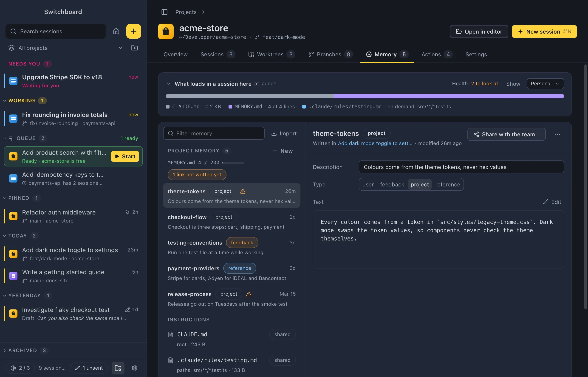Image resolution: width=588 pixels, height=377 pixels.
Task: Set memory type to feedback
Action: [x=392, y=184]
